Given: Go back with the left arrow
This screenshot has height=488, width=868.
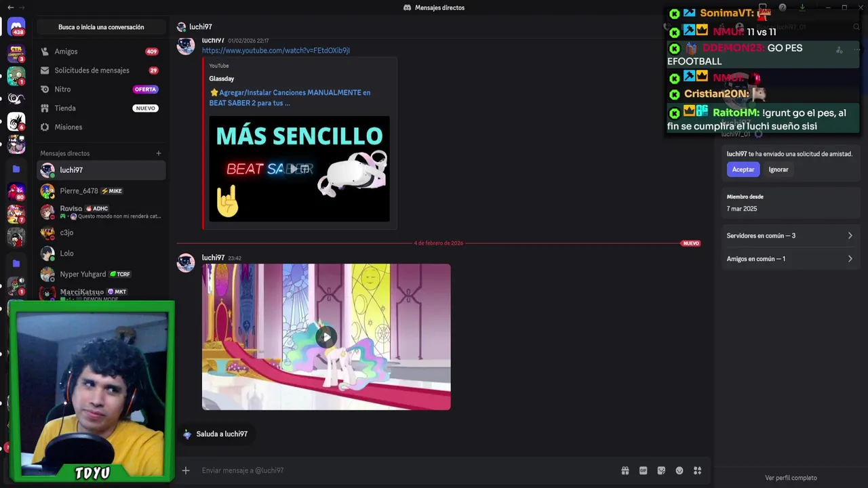Looking at the screenshot, I should tap(10, 7).
